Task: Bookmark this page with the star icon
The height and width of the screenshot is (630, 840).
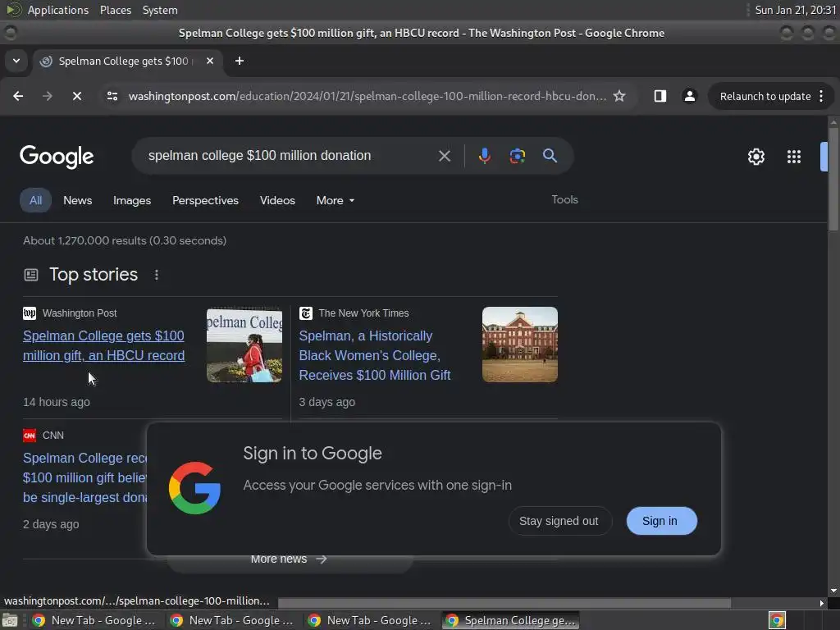Action: 619,96
